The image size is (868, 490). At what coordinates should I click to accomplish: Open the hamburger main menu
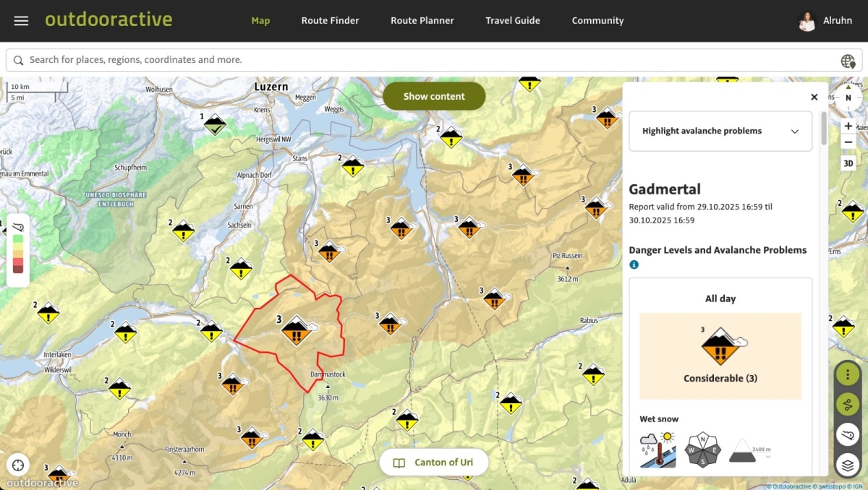(x=21, y=21)
